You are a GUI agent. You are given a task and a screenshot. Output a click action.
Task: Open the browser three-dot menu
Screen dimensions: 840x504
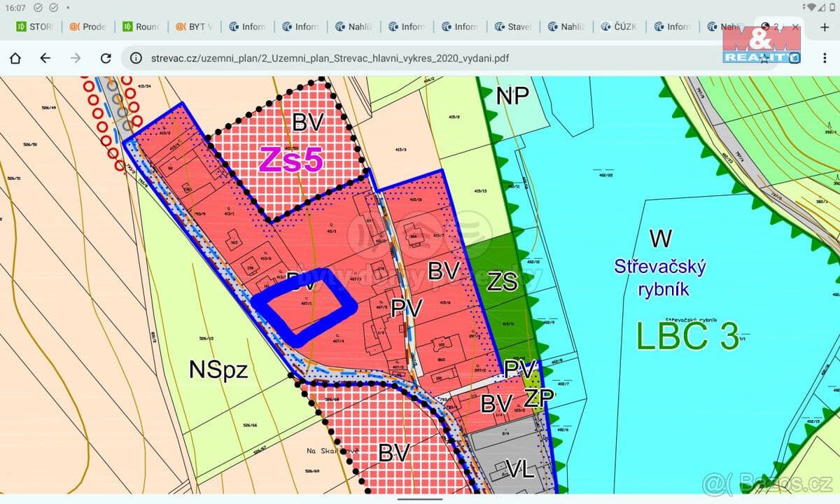[x=825, y=58]
